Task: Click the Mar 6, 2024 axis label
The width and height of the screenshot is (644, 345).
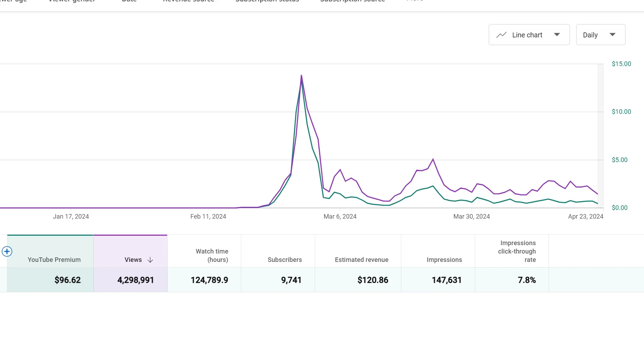Action: tap(340, 216)
